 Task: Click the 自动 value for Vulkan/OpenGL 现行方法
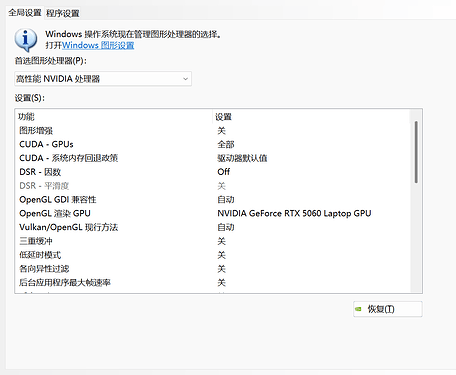click(x=226, y=227)
